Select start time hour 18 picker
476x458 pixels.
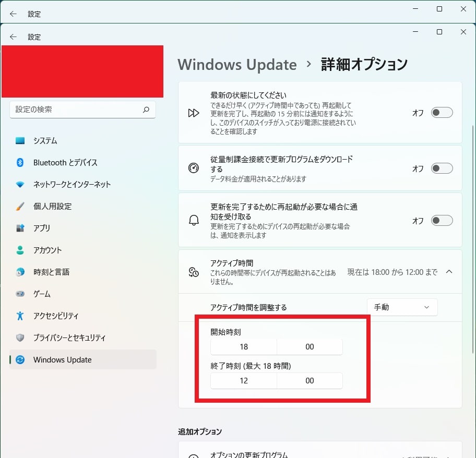(244, 347)
